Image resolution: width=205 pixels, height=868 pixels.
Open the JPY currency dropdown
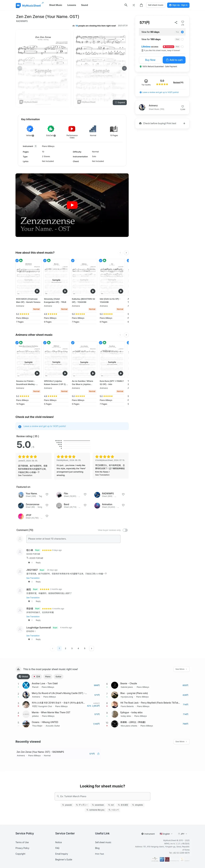(182, 834)
